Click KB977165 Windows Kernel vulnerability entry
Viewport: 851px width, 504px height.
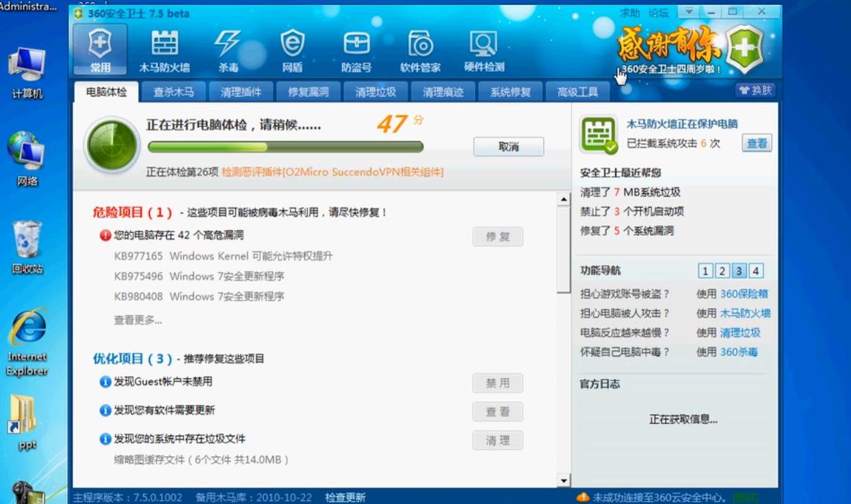[224, 256]
